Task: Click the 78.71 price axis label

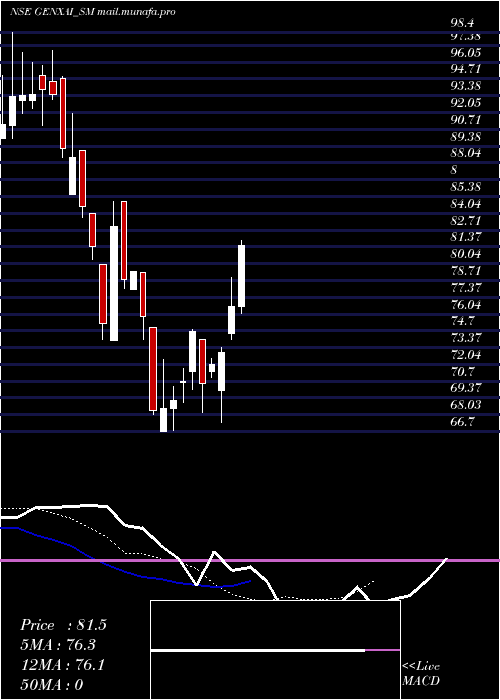Action: (x=466, y=271)
